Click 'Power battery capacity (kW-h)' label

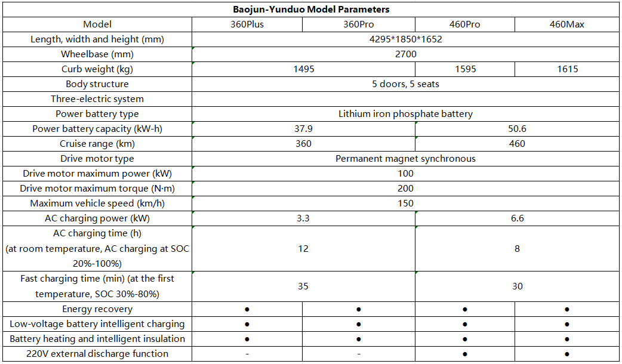[97, 129]
